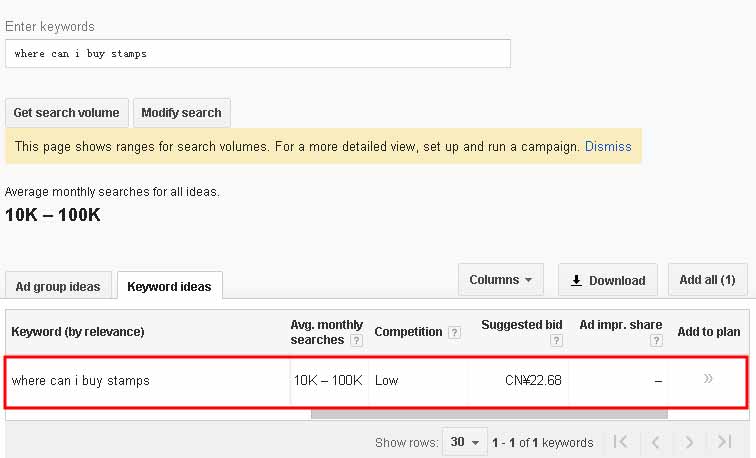Go to first page of keywords

[x=620, y=442]
